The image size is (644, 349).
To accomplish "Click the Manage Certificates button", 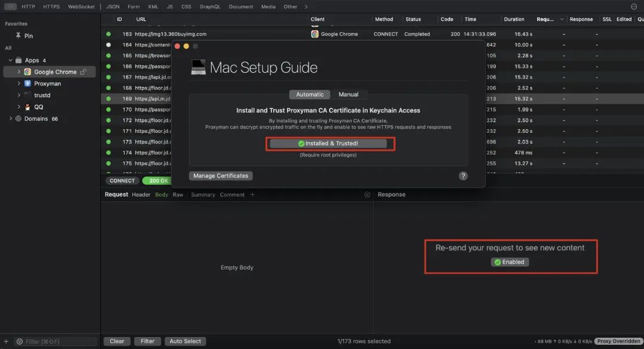I will coord(221,176).
